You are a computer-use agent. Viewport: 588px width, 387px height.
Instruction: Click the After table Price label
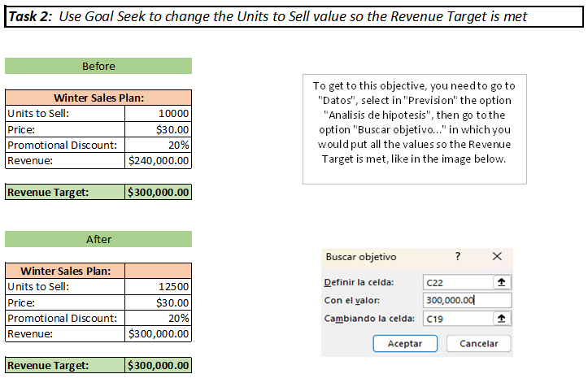pos(65,302)
